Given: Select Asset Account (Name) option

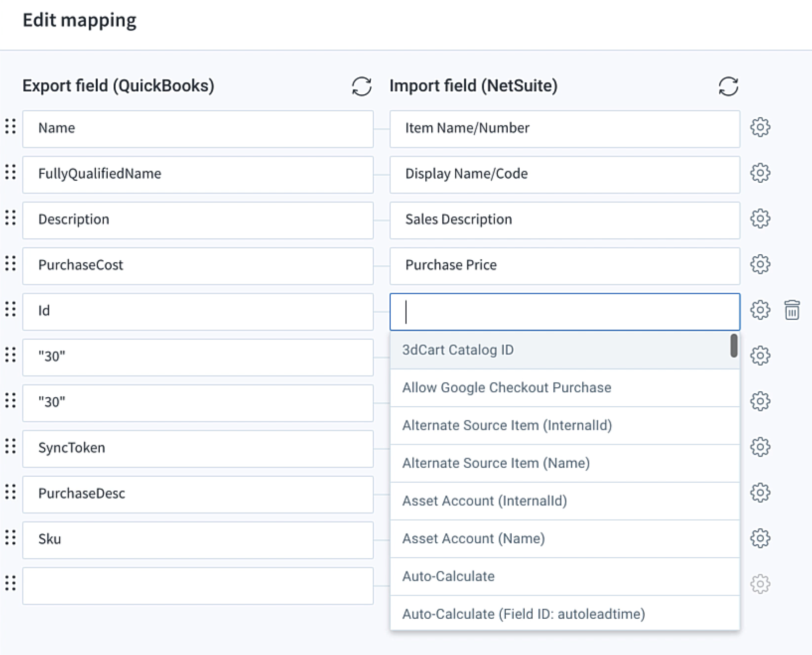Looking at the screenshot, I should pos(565,539).
